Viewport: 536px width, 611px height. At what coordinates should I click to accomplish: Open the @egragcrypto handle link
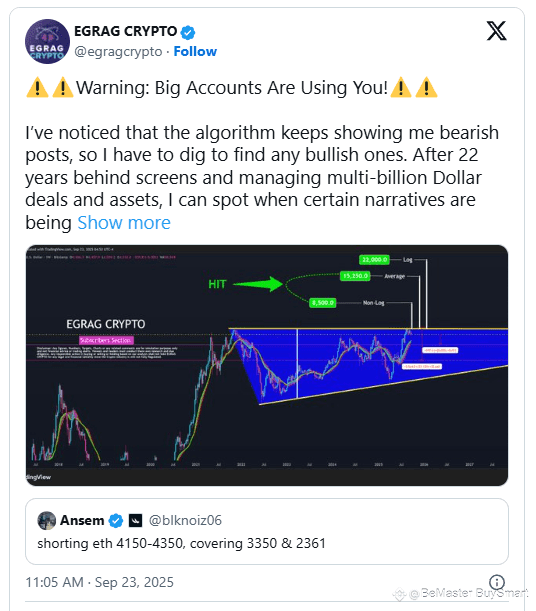(x=118, y=51)
